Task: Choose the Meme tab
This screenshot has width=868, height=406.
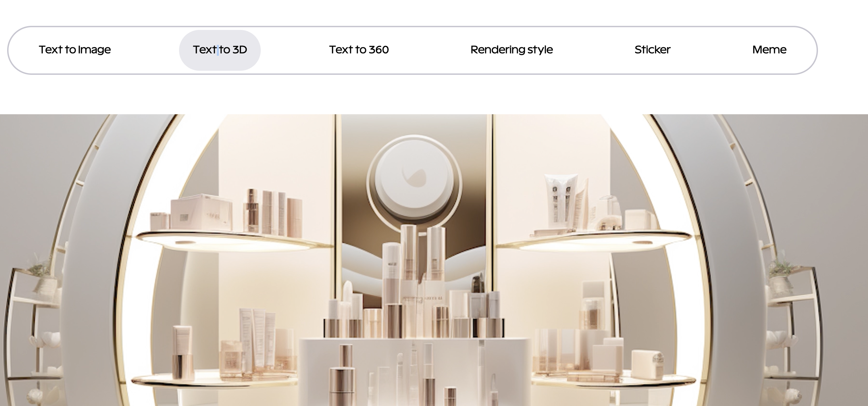Action: [769, 50]
